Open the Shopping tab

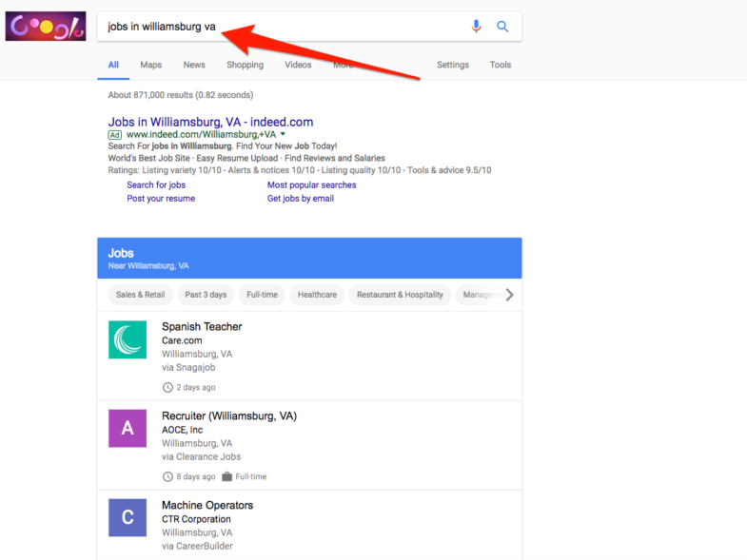245,65
